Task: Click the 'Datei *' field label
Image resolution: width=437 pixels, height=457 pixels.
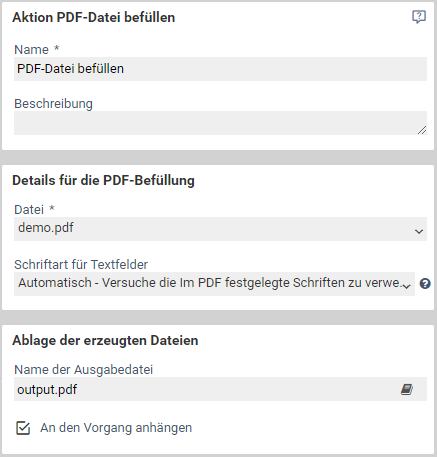Action: tap(34, 210)
